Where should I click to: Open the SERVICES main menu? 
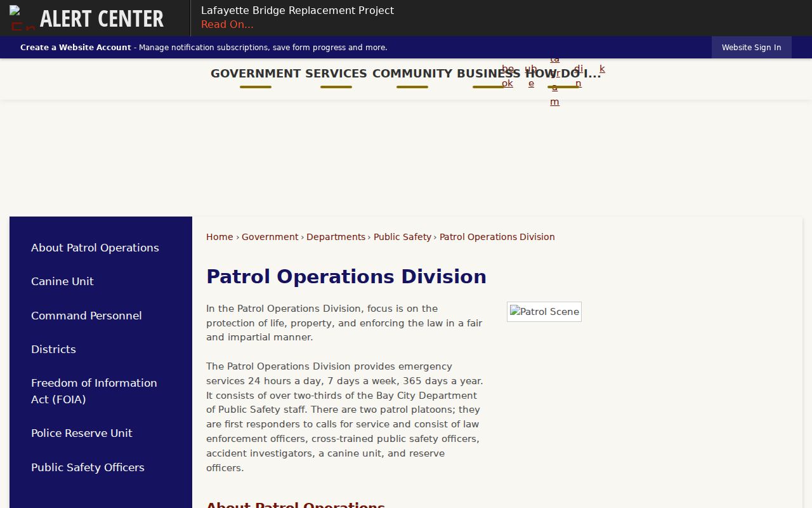pos(336,74)
